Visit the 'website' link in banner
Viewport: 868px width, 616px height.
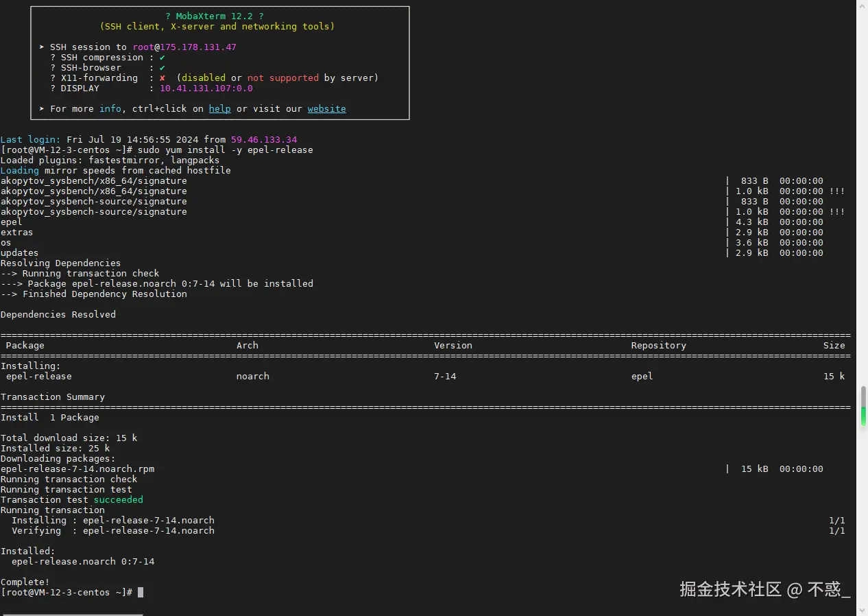click(327, 108)
